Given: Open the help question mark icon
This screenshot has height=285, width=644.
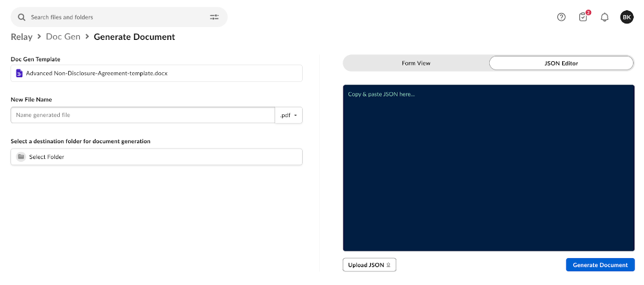Looking at the screenshot, I should coord(561,17).
